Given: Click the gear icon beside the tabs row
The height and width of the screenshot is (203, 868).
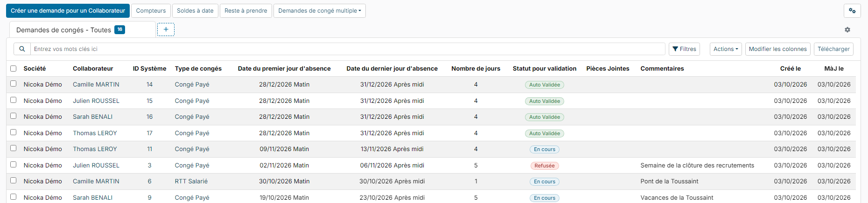Looking at the screenshot, I should click(847, 30).
